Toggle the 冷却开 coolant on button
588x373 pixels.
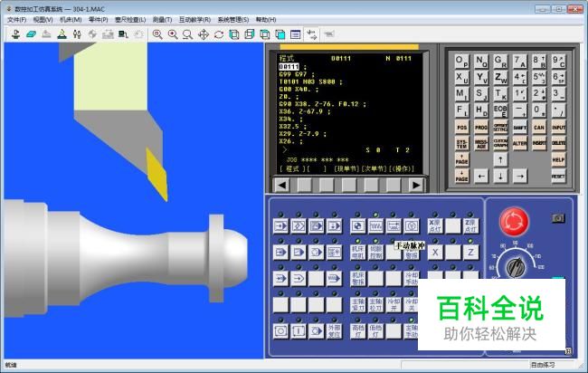pos(394,305)
